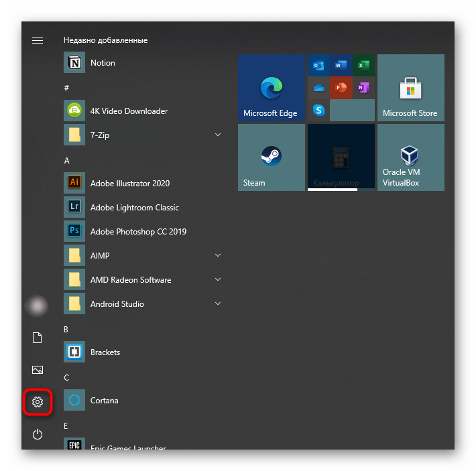Viewport: 476px width, 471px height.
Task: Click the Power button icon
Action: [38, 434]
